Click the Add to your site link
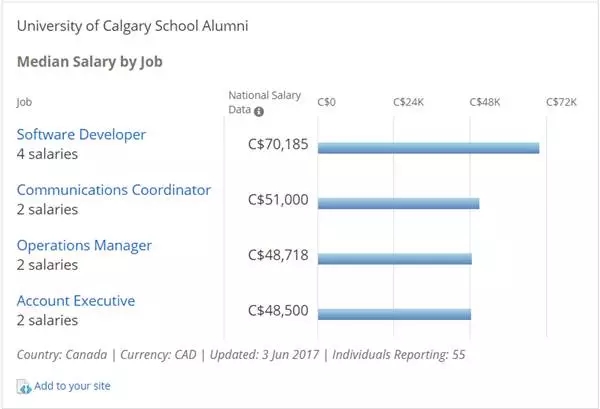This screenshot has height=409, width=600. (75, 385)
